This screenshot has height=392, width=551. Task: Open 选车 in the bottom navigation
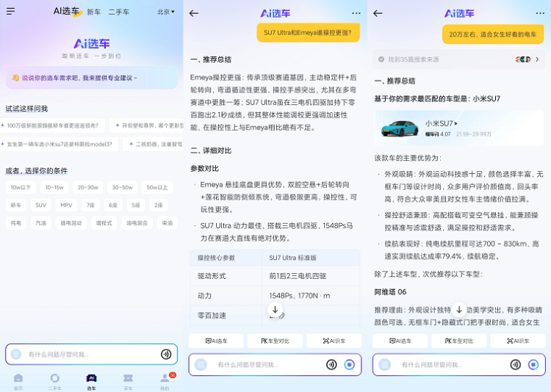[91, 382]
